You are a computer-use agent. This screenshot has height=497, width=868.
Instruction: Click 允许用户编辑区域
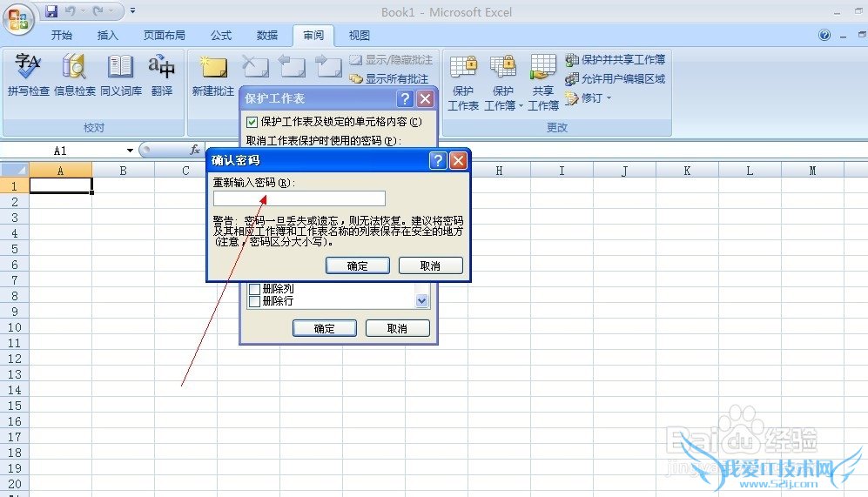coord(616,78)
